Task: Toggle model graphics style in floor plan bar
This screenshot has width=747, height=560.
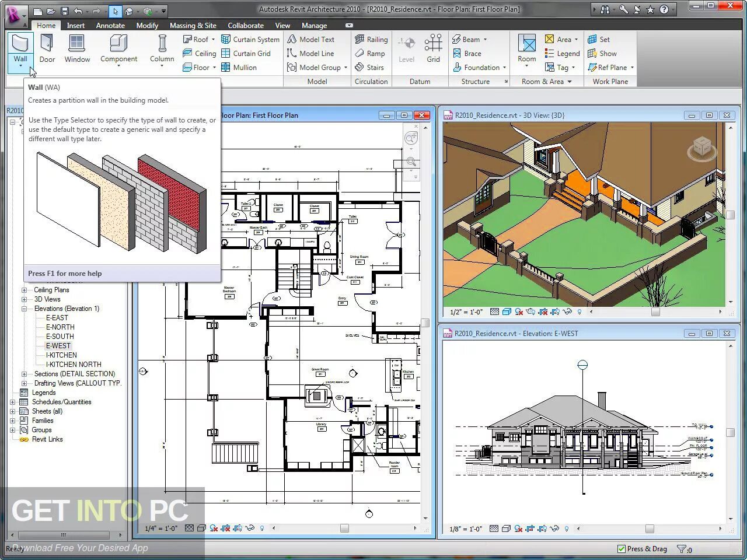Action: (201, 528)
